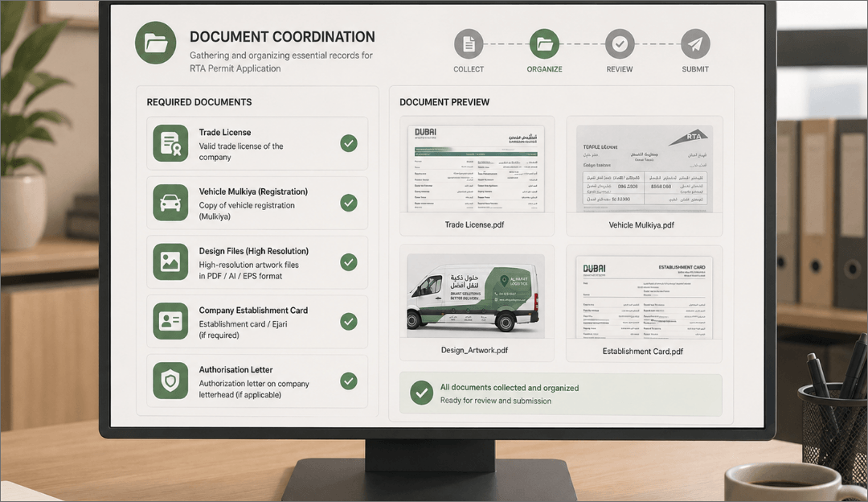Toggle the Authorisation Letter checkmark
The height and width of the screenshot is (502, 868).
coord(349,381)
